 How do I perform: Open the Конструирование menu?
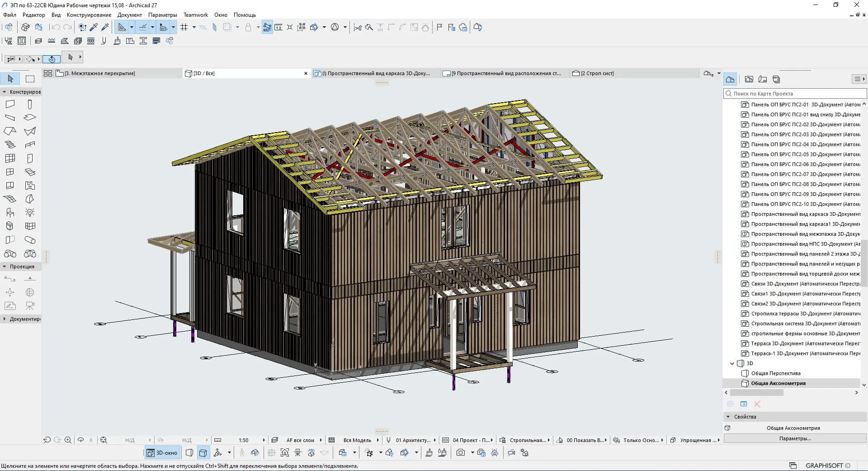click(89, 15)
